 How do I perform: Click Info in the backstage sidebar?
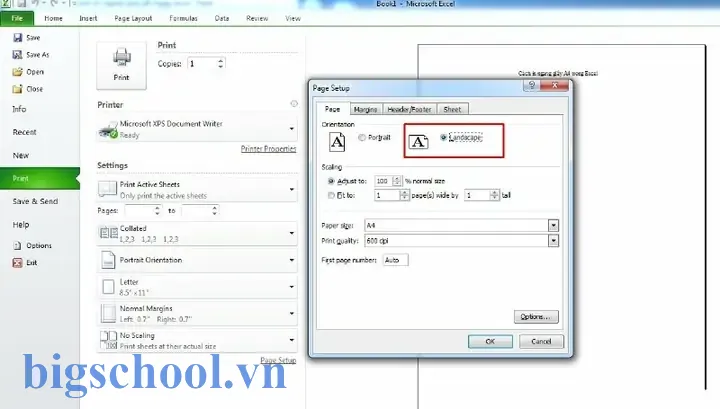pos(19,109)
